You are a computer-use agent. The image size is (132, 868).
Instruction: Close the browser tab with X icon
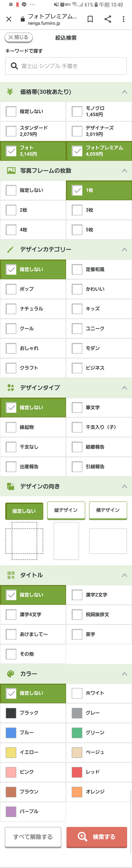(x=9, y=19)
